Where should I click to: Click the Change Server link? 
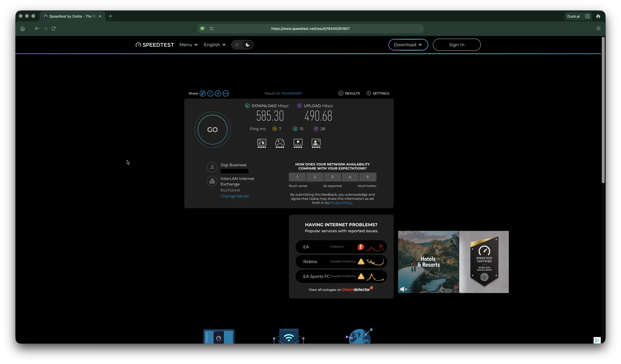click(234, 196)
